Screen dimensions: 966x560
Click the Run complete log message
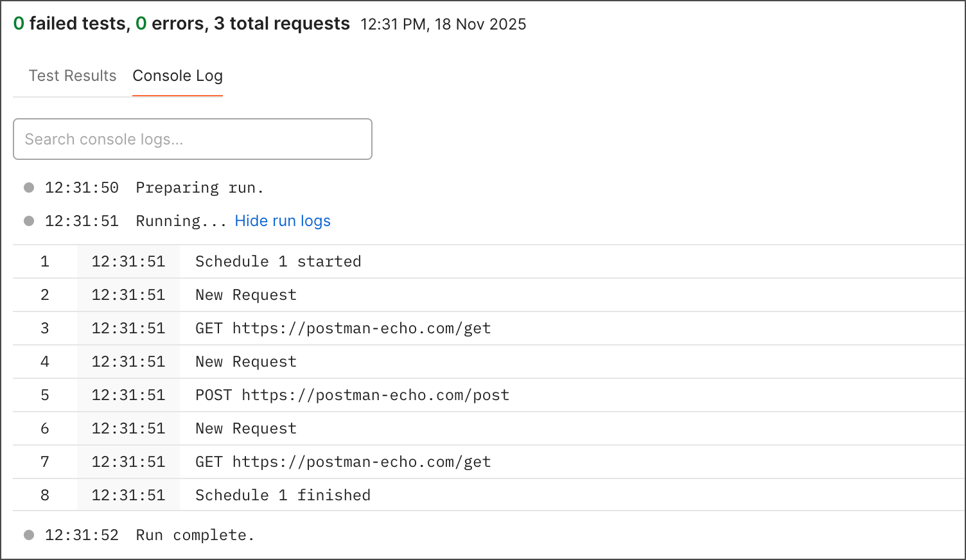coord(195,535)
